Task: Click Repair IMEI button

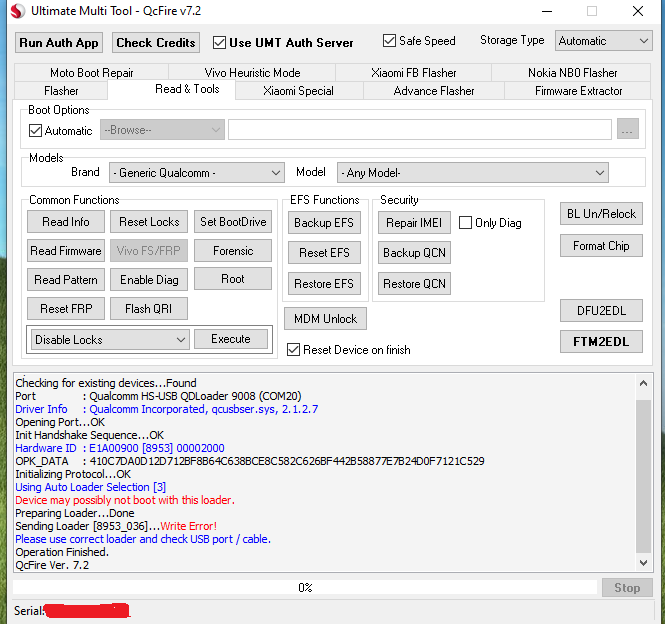Action: point(414,223)
